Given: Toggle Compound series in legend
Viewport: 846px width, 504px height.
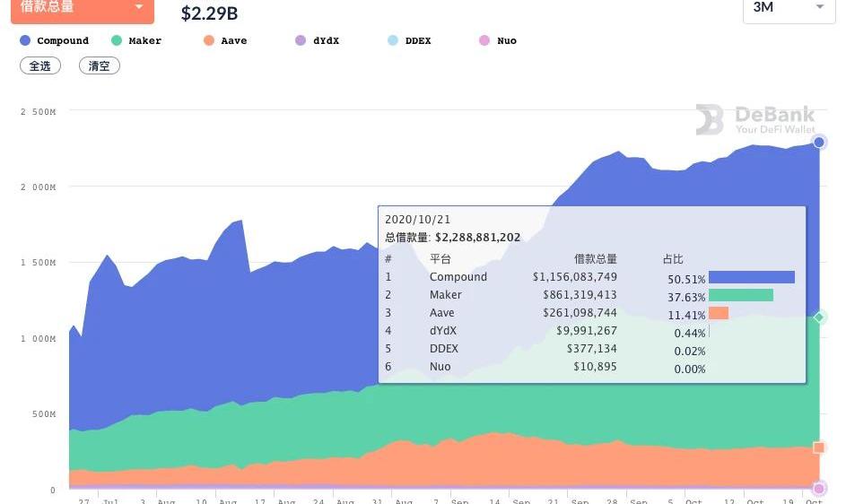Looking at the screenshot, I should pyautogui.click(x=55, y=40).
